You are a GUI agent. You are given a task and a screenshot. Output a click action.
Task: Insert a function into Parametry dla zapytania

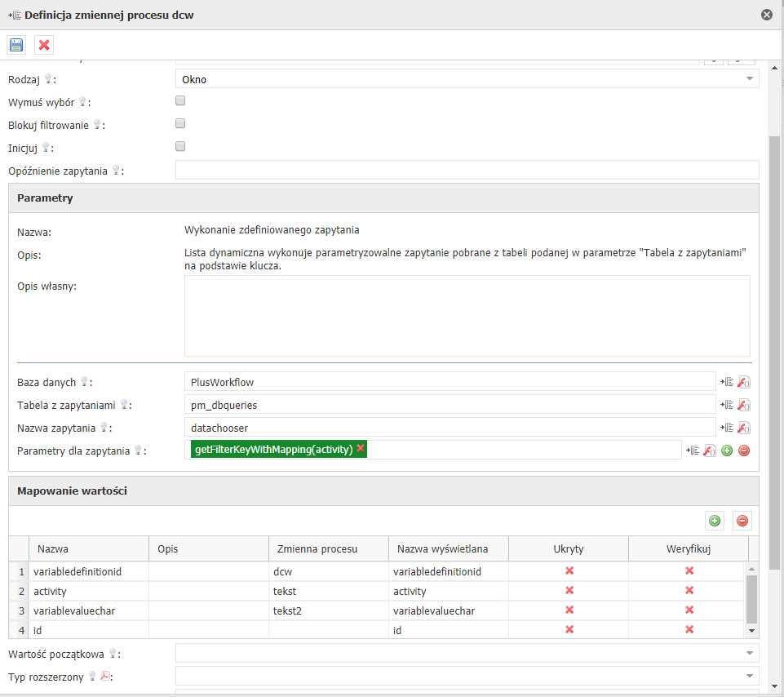coord(710,451)
